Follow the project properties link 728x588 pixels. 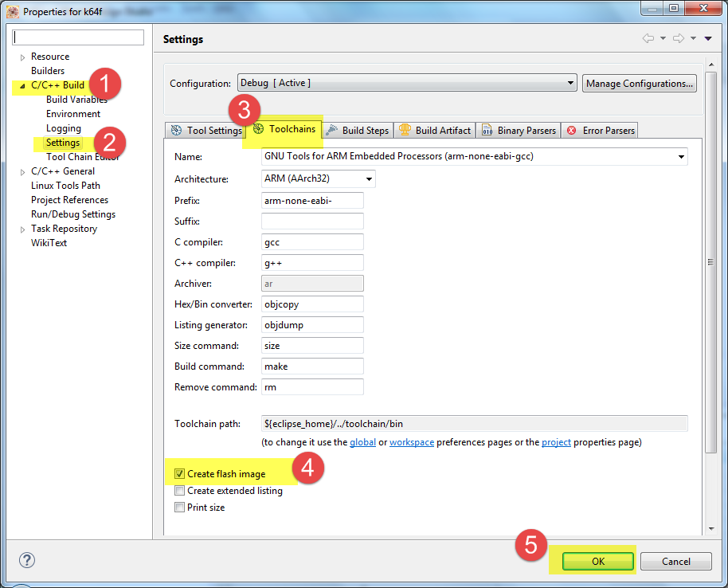(556, 442)
